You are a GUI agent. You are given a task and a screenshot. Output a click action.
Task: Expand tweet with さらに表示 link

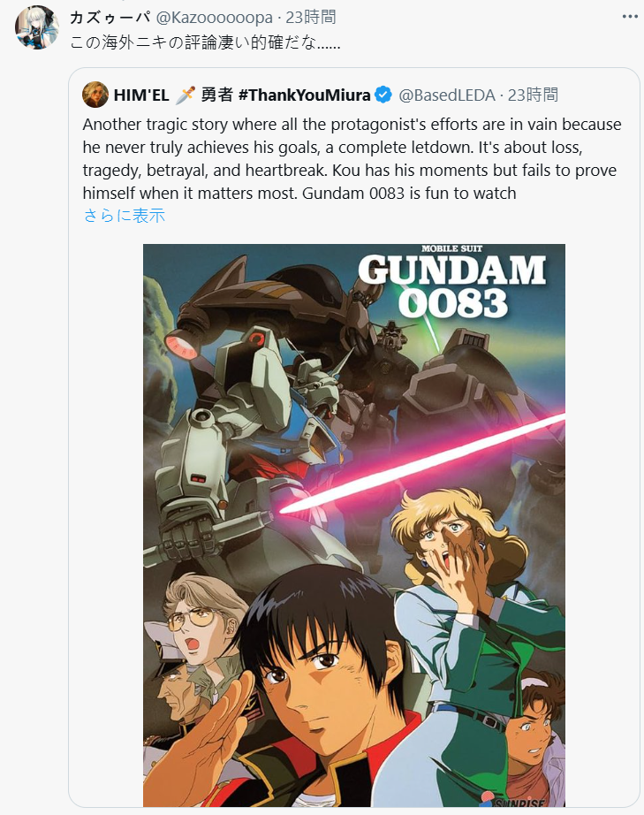[125, 215]
